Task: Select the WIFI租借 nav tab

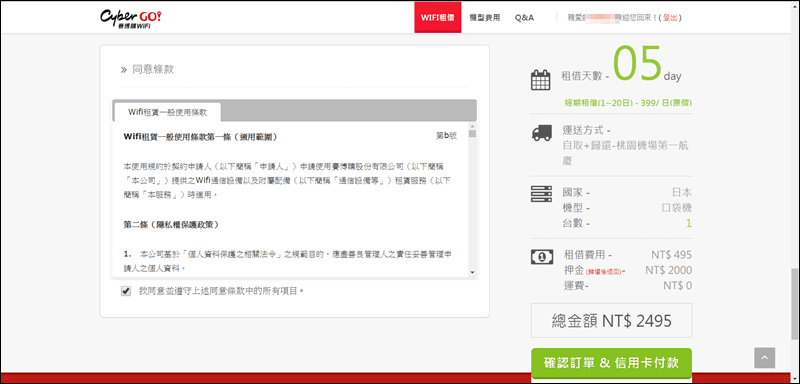Action: click(x=437, y=17)
